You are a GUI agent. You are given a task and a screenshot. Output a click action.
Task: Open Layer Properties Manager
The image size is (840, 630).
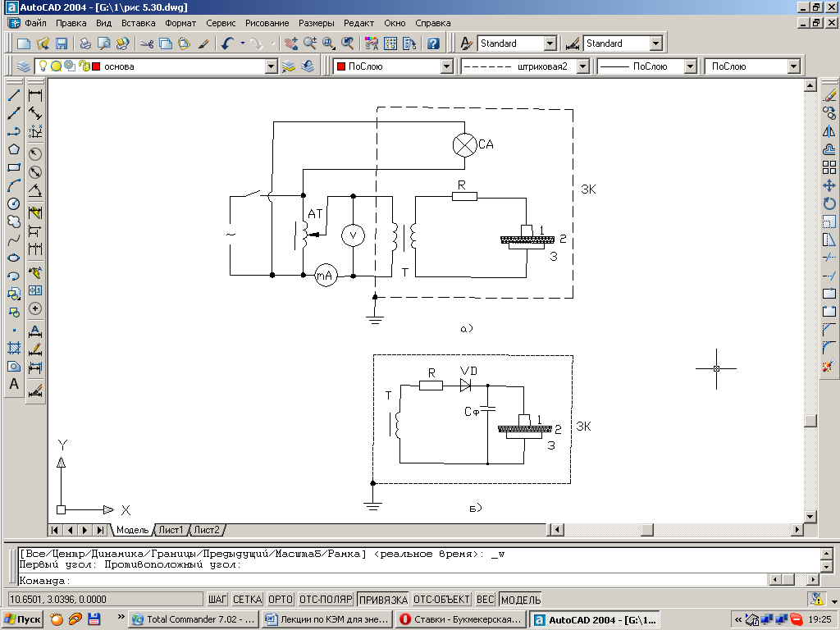[24, 66]
